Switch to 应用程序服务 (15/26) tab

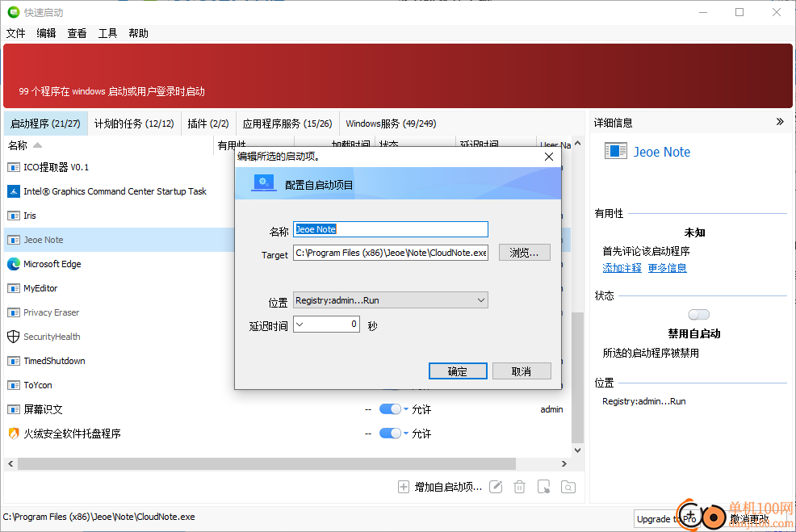pyautogui.click(x=287, y=124)
